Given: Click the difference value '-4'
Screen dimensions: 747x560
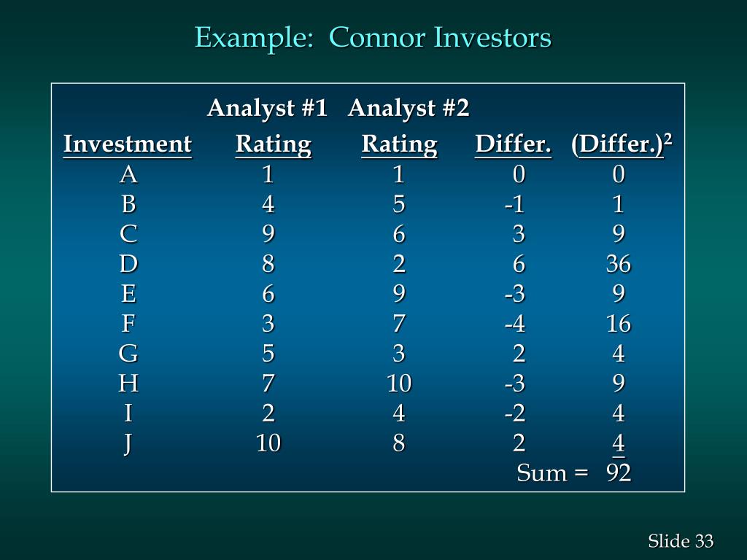Looking at the screenshot, I should coord(515,324).
